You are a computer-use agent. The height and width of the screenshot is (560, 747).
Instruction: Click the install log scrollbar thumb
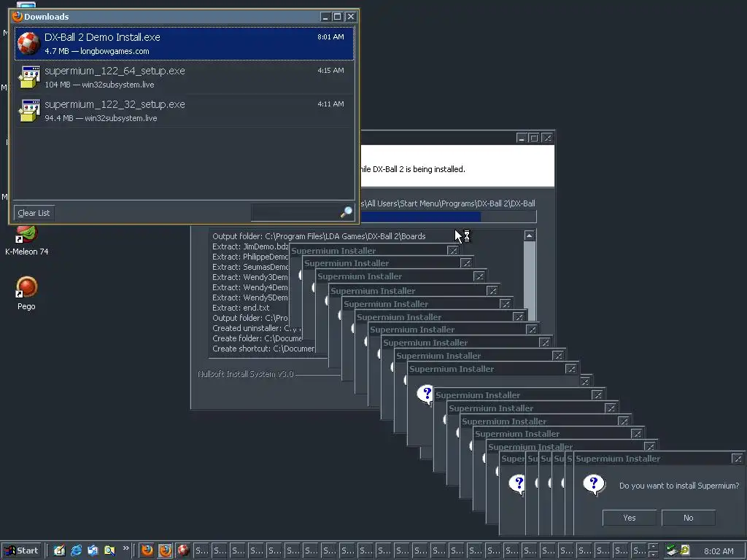(530, 281)
